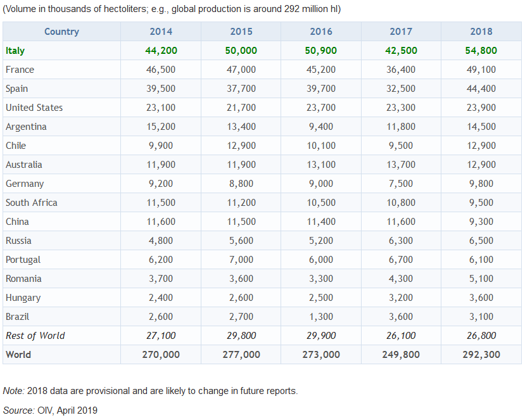Select the France country cell

[x=20, y=70]
